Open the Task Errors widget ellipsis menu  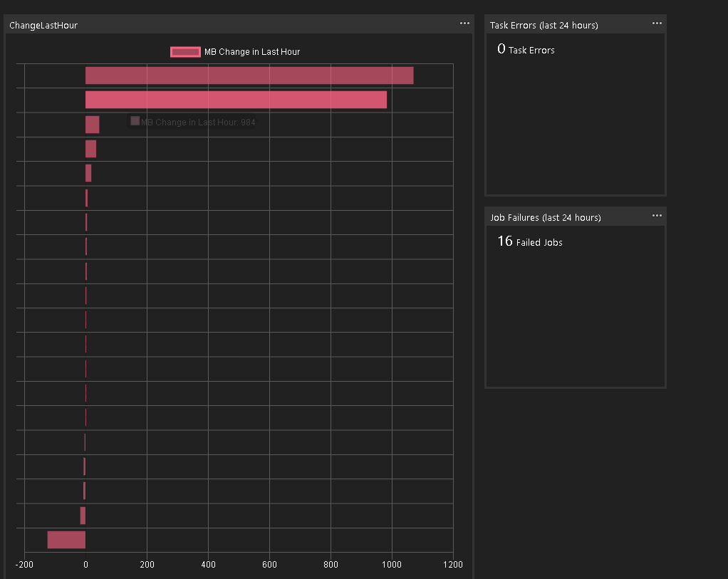[657, 24]
